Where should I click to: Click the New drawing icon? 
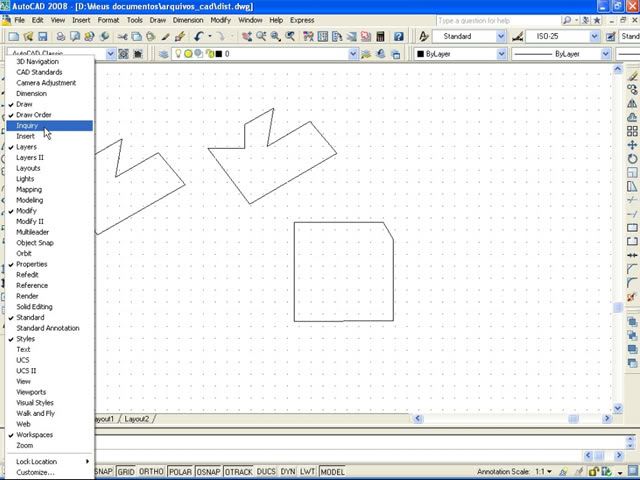pos(13,37)
